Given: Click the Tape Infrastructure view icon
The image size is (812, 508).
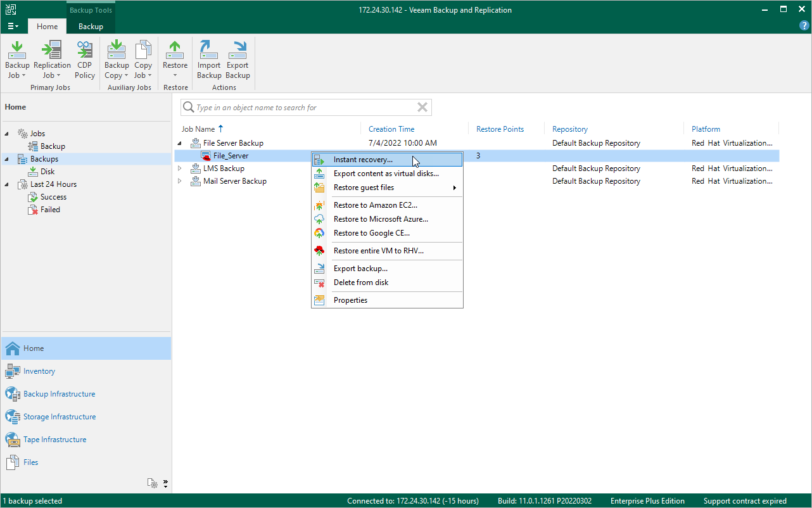Looking at the screenshot, I should tap(13, 440).
